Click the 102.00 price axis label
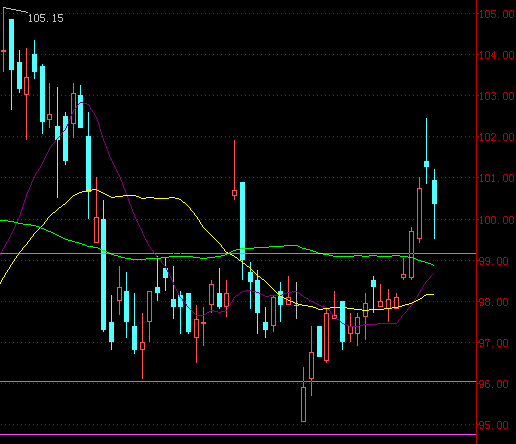This screenshot has width=516, height=444. [497, 137]
